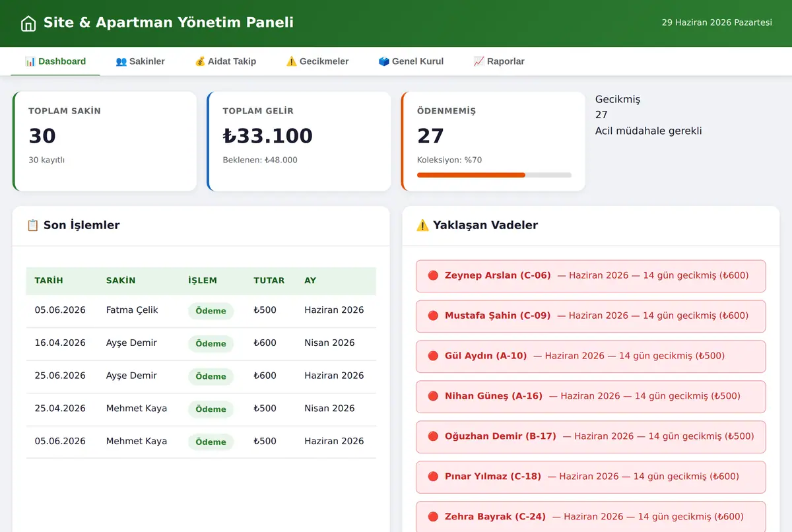Click the clipboard icon beside Son İşlemler
This screenshot has width=792, height=532.
[32, 225]
